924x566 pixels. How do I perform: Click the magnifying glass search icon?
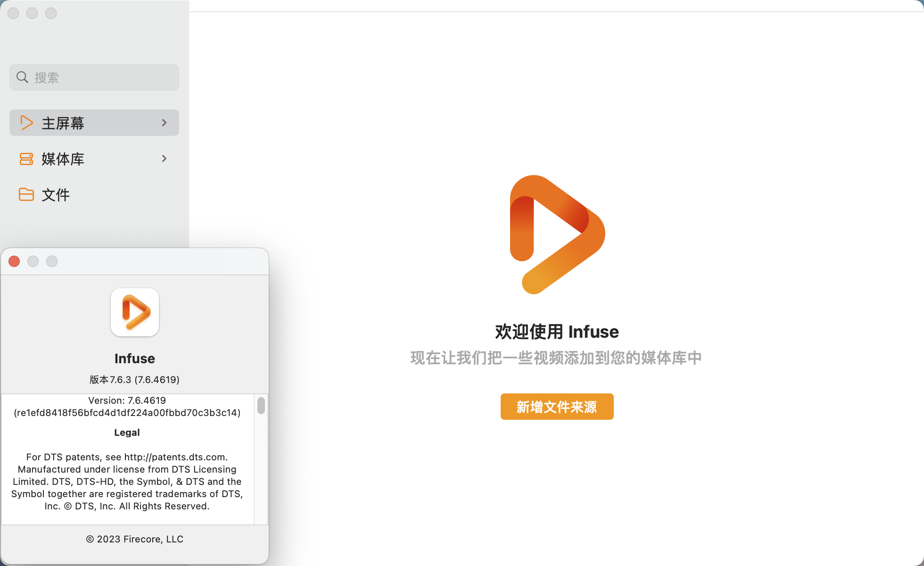point(22,77)
